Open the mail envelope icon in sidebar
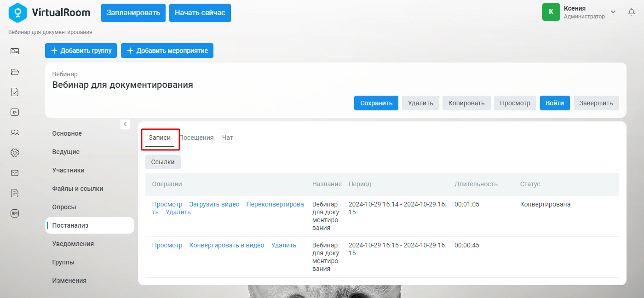Image resolution: width=644 pixels, height=298 pixels. (15, 173)
